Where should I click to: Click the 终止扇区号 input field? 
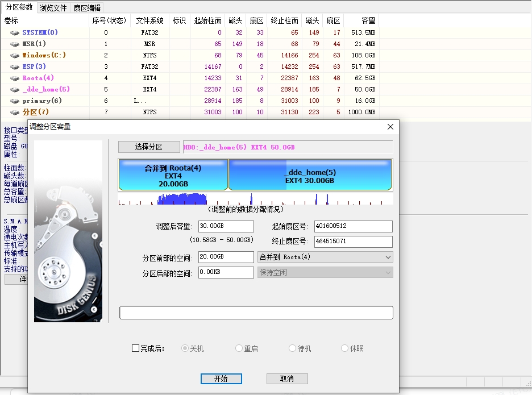pyautogui.click(x=353, y=242)
